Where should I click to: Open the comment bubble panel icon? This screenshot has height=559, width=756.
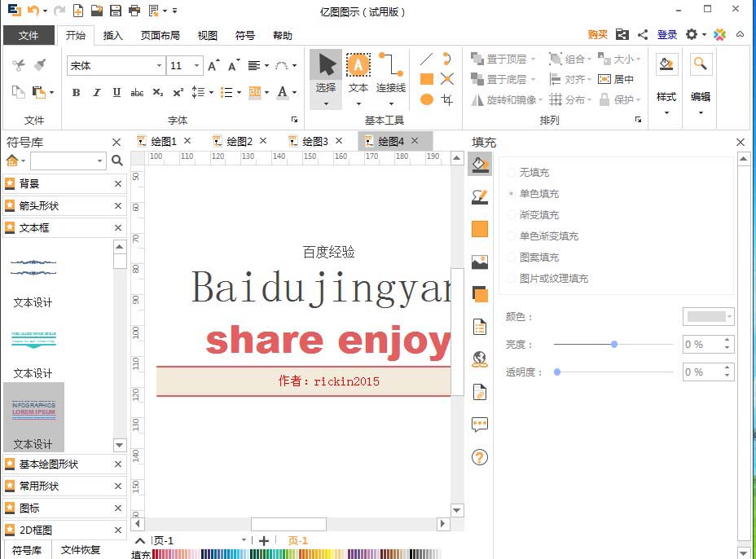480,425
